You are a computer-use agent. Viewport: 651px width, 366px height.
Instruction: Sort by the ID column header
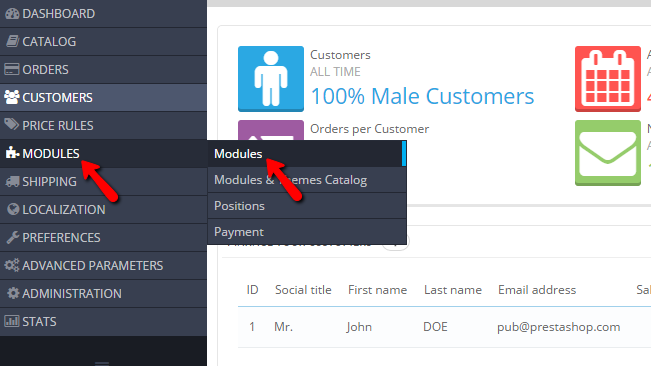(x=252, y=290)
